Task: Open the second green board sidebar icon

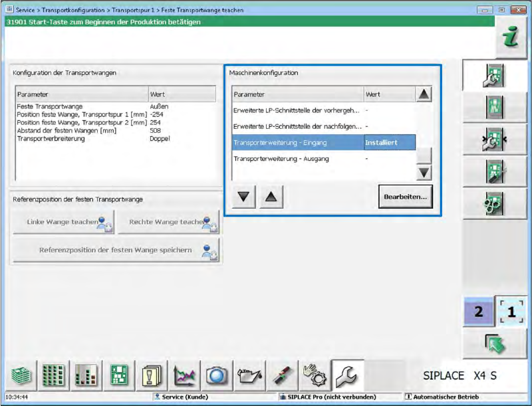Action: 494,107
